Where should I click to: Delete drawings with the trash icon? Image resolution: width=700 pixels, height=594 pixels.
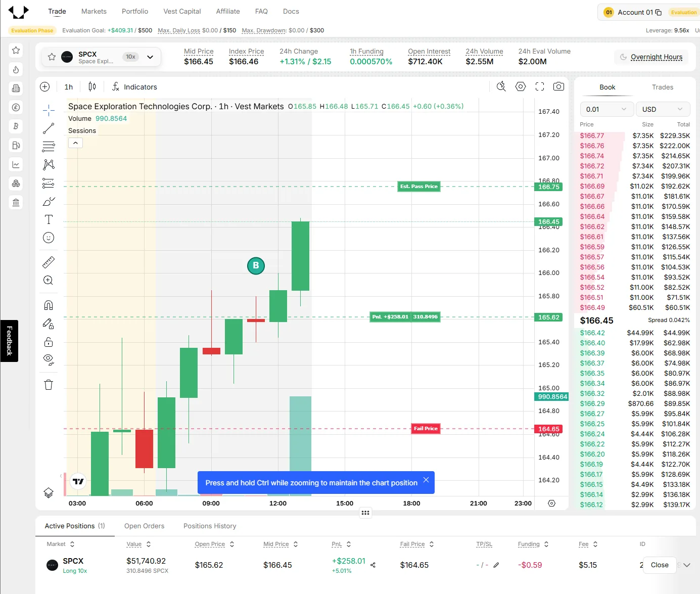(x=49, y=385)
